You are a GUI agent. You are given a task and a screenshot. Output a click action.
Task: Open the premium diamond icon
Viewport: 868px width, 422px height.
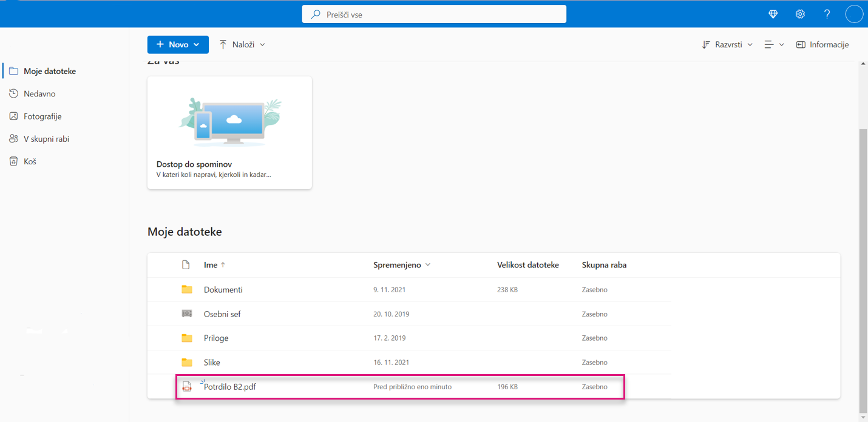[x=773, y=14]
